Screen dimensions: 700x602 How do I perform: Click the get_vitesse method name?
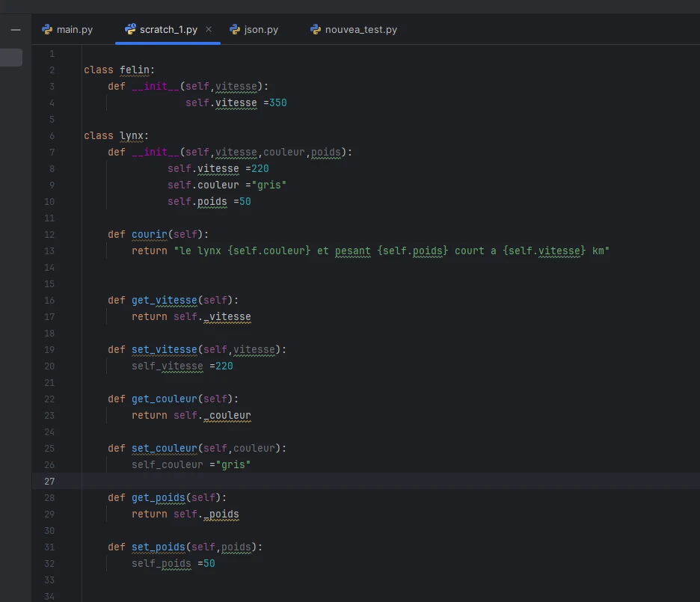(164, 300)
